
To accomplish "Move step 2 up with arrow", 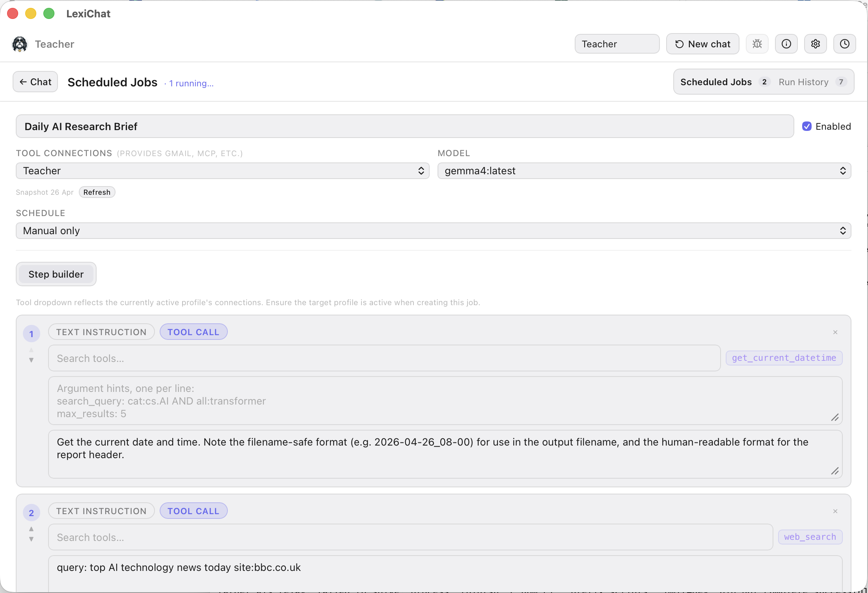I will 31,529.
